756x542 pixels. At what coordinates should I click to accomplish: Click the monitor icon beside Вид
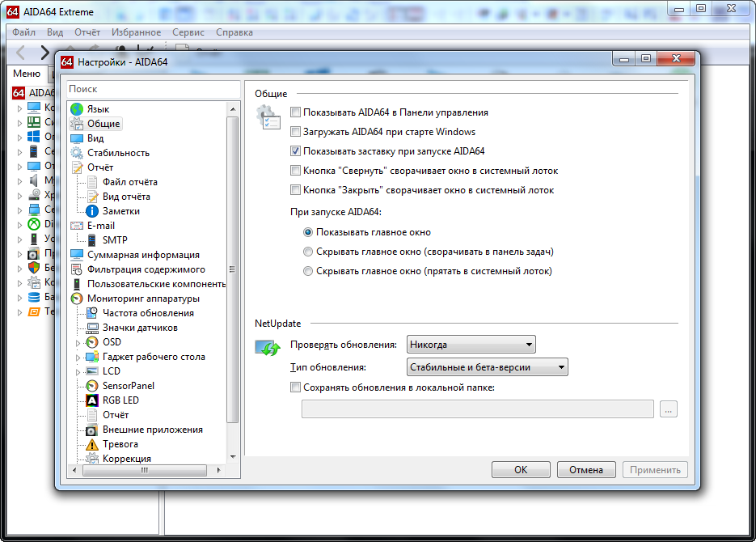[x=77, y=138]
